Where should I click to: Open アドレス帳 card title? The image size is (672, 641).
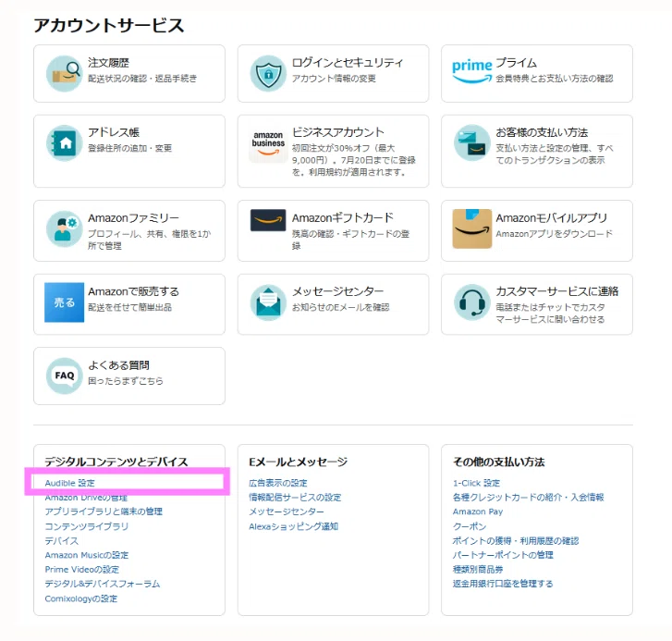[x=114, y=132]
